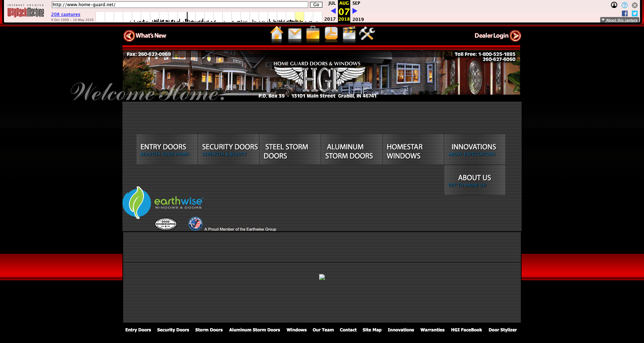Click the Wayback URL input field
The width and height of the screenshot is (644, 343).
(x=180, y=5)
